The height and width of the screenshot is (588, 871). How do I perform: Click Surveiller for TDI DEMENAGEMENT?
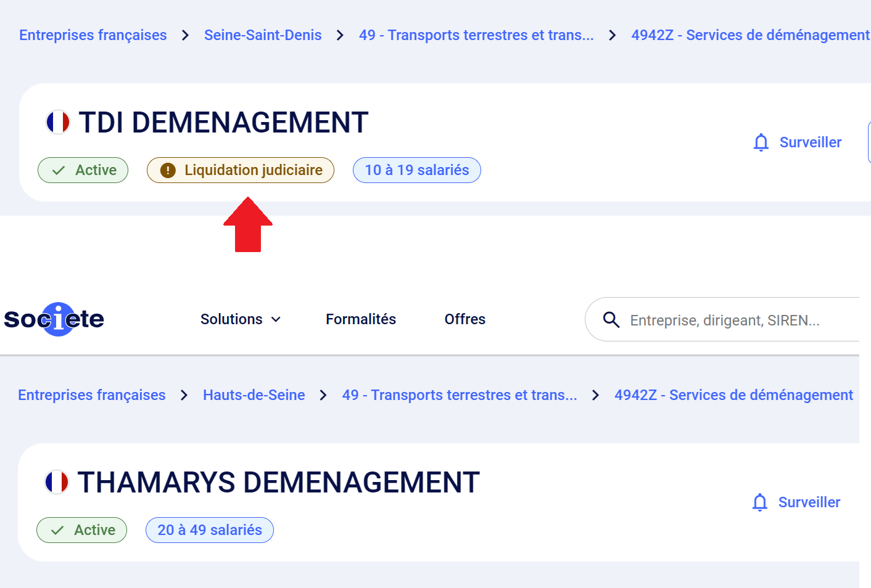point(798,142)
